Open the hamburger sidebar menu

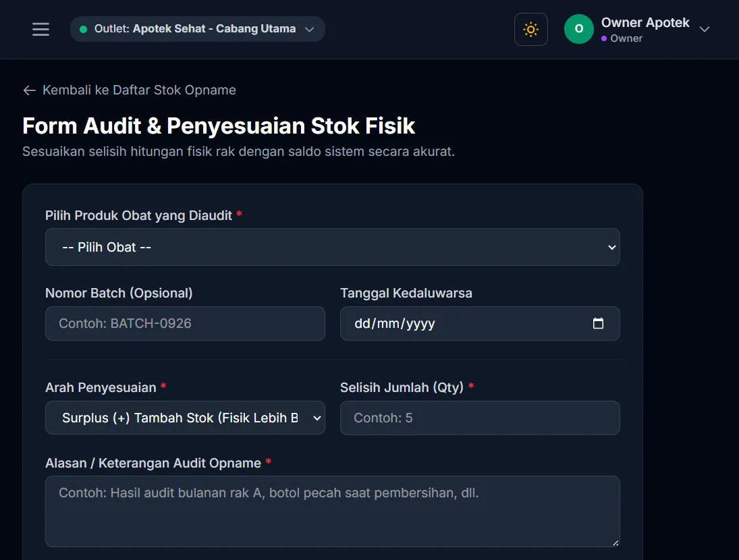click(x=40, y=29)
